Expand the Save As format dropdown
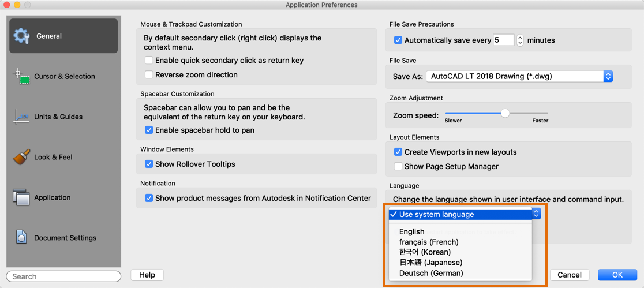This screenshot has width=644, height=288. click(608, 76)
